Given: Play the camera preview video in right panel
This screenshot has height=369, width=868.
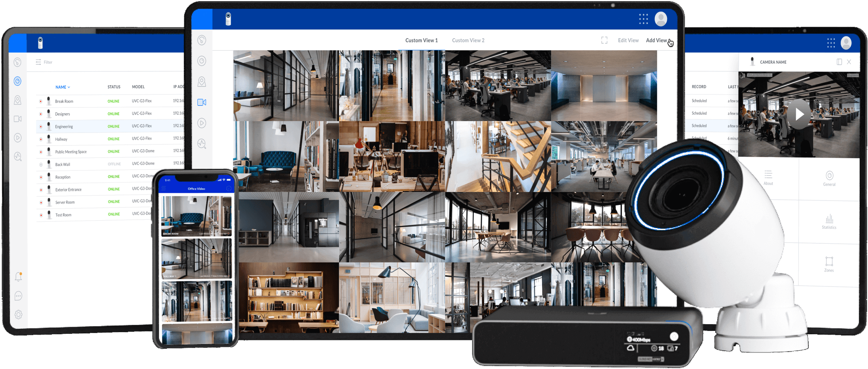Looking at the screenshot, I should click(x=799, y=114).
